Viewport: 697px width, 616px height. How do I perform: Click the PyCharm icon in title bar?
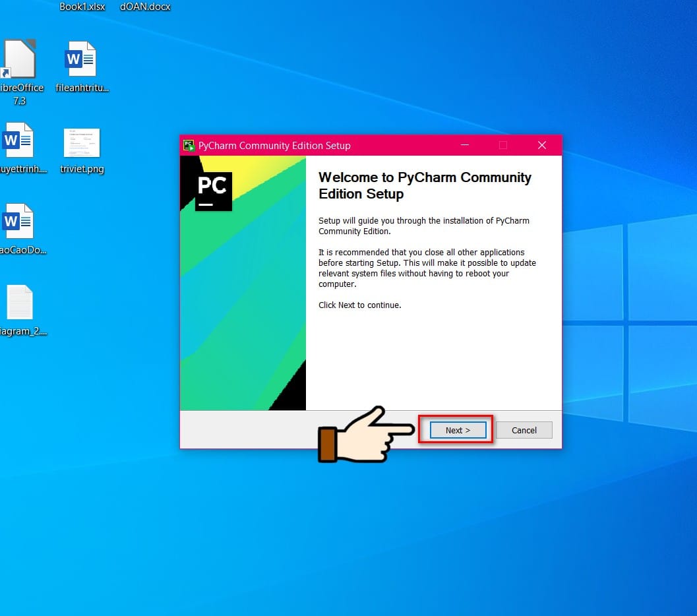pyautogui.click(x=189, y=145)
